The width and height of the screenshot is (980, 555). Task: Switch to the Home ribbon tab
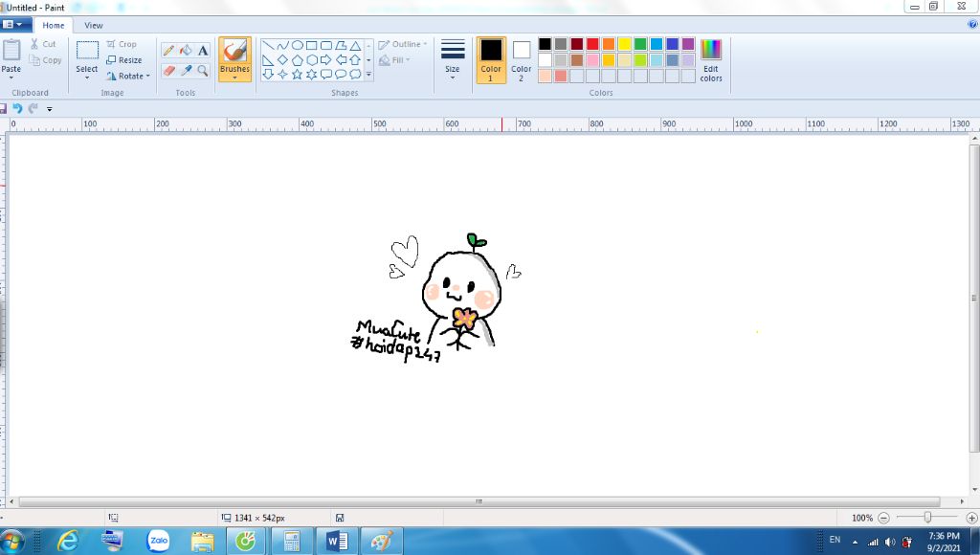[54, 25]
